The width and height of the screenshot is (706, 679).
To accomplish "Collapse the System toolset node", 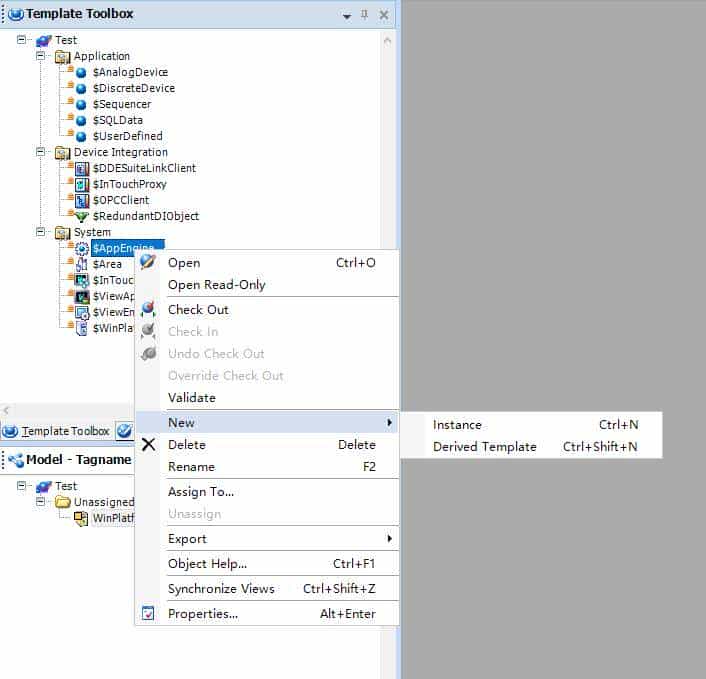I will click(x=41, y=232).
